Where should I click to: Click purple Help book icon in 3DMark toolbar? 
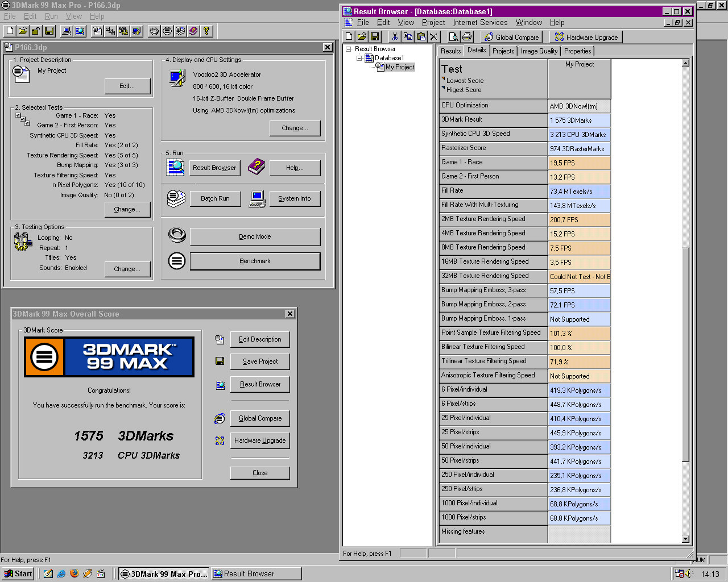193,31
